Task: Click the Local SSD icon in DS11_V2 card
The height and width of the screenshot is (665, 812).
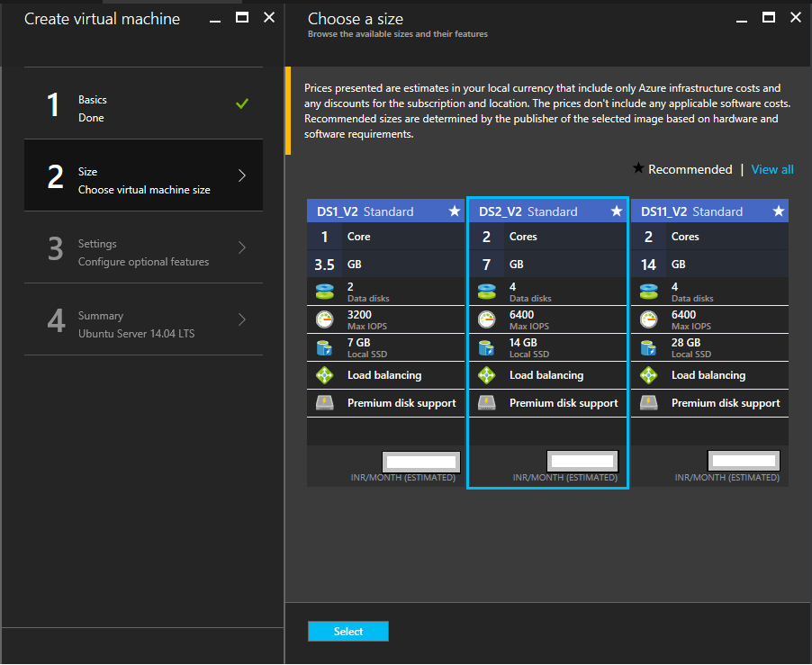Action: click(x=649, y=347)
